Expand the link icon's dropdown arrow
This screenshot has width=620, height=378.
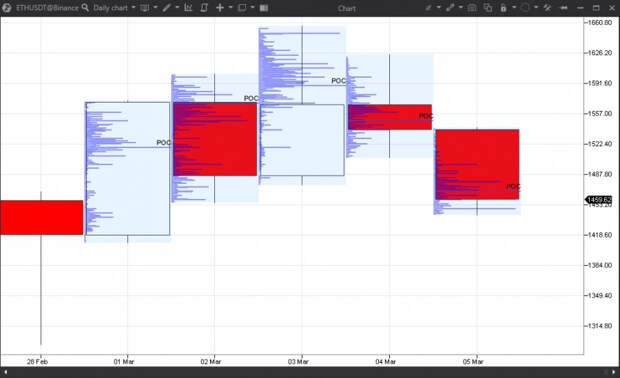461,8
